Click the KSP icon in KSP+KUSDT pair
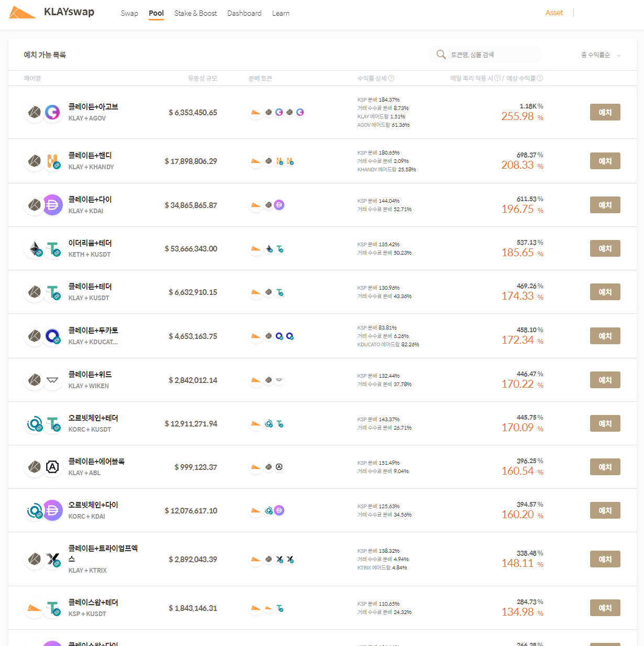644x646 pixels. (35, 607)
